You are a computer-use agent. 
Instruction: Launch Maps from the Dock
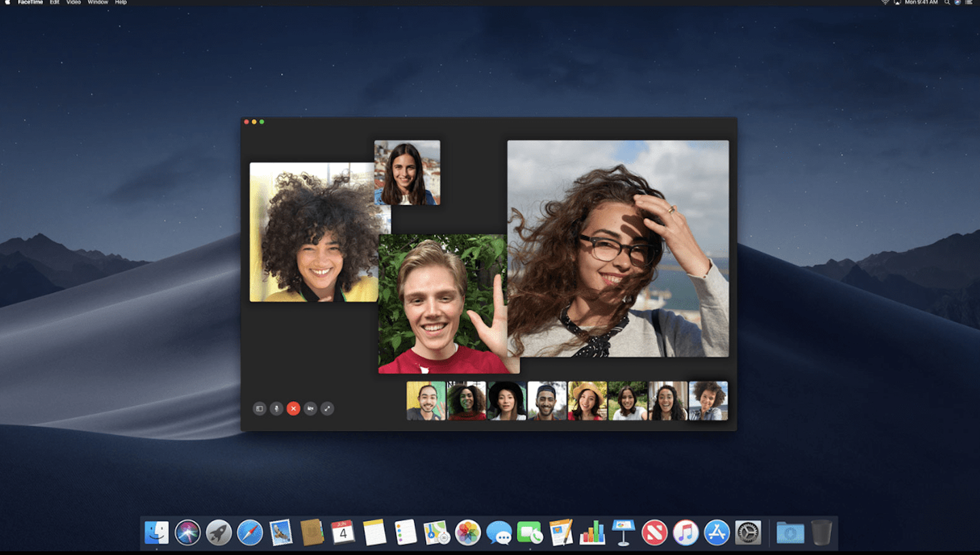pos(436,533)
